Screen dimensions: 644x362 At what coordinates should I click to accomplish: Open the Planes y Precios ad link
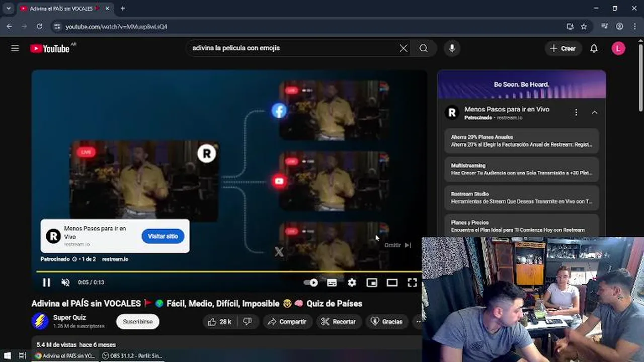[522, 226]
